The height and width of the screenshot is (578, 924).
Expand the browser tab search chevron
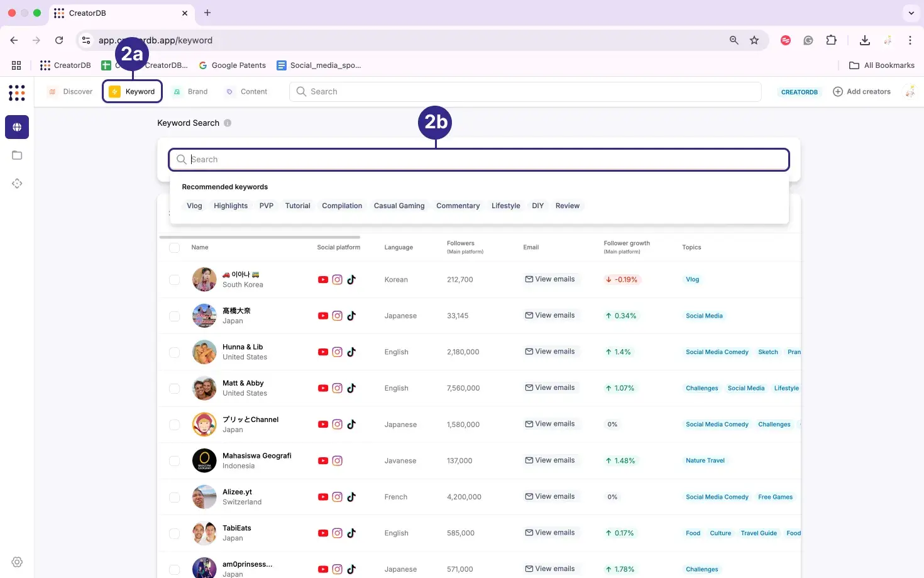pyautogui.click(x=911, y=13)
